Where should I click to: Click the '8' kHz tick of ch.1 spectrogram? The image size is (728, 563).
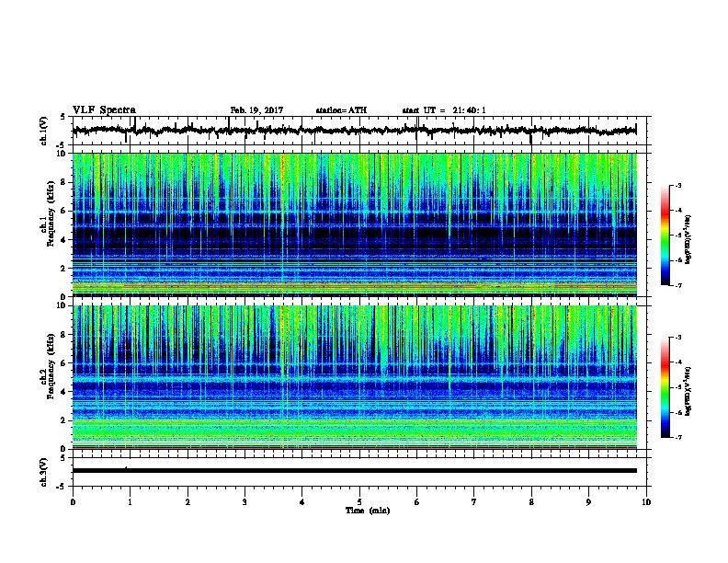[64, 182]
